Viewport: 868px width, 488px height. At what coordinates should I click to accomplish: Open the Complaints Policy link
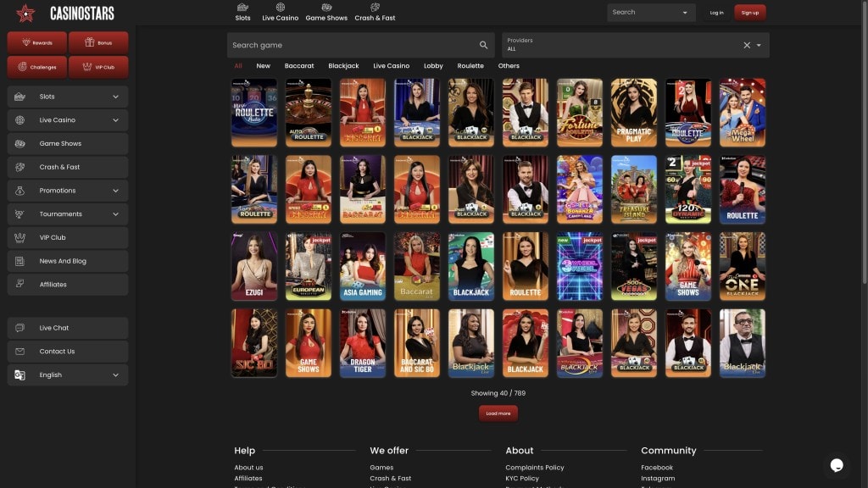point(535,468)
